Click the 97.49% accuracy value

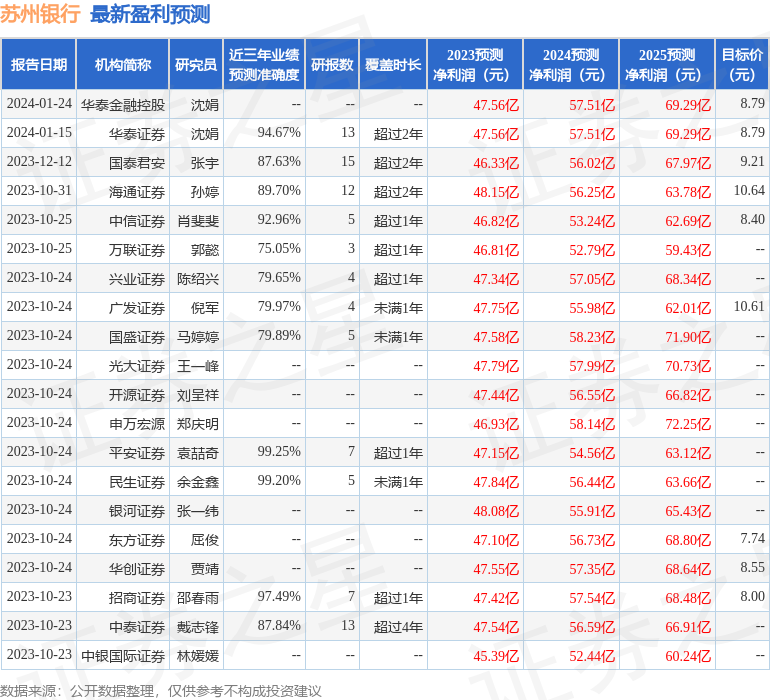pos(279,596)
